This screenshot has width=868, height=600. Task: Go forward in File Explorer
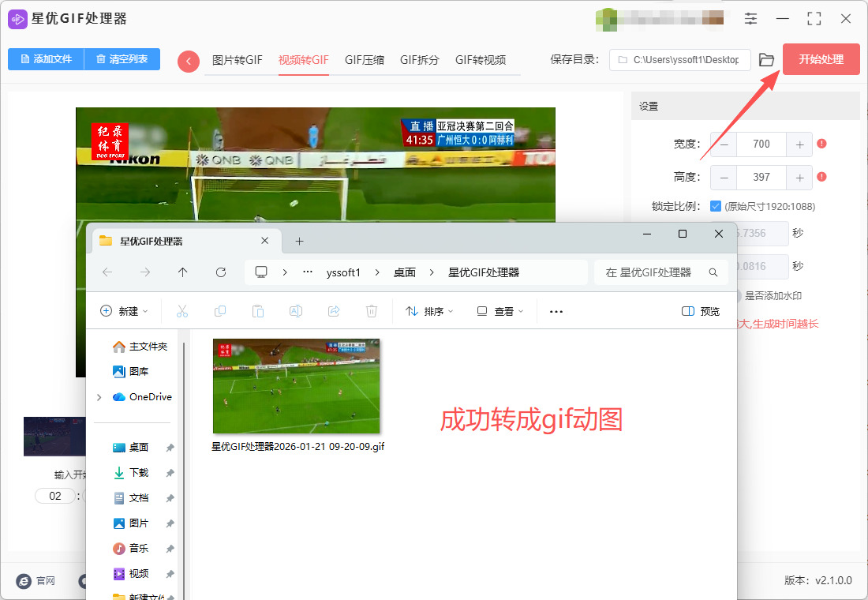pyautogui.click(x=145, y=272)
